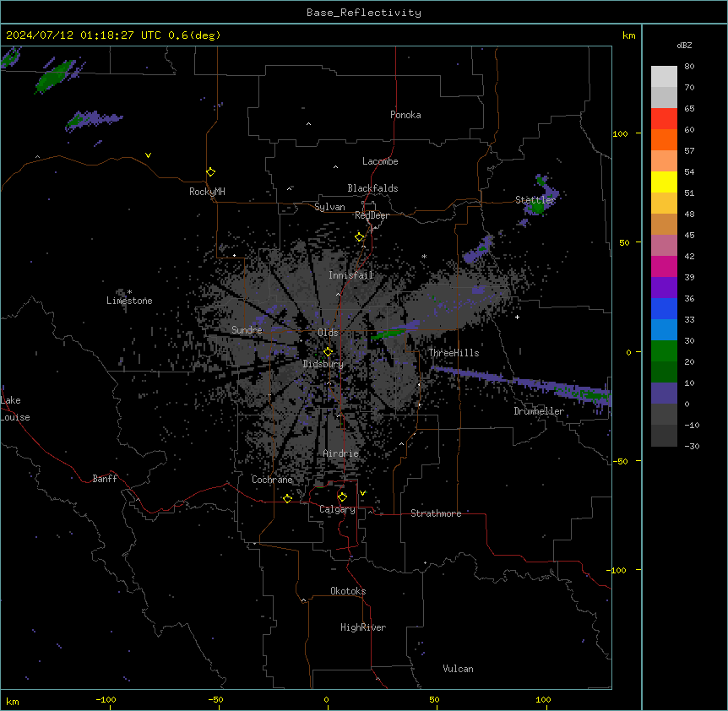Select the blue 33-36 dBZ legend band
The image size is (728, 711).
tap(664, 308)
